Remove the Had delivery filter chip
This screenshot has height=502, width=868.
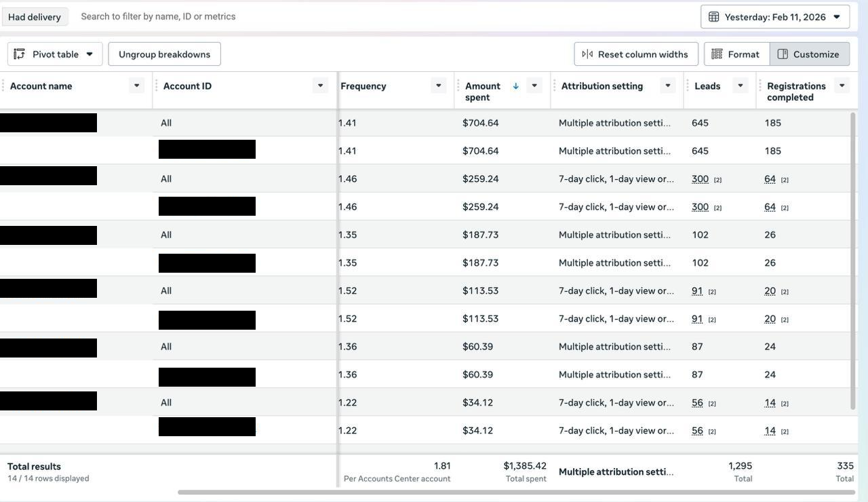(35, 17)
